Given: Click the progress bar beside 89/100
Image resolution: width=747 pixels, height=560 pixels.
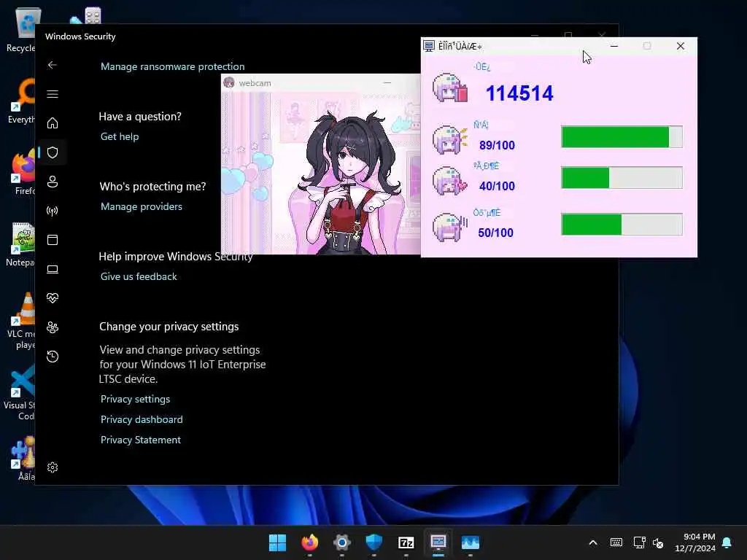Looking at the screenshot, I should 622,137.
